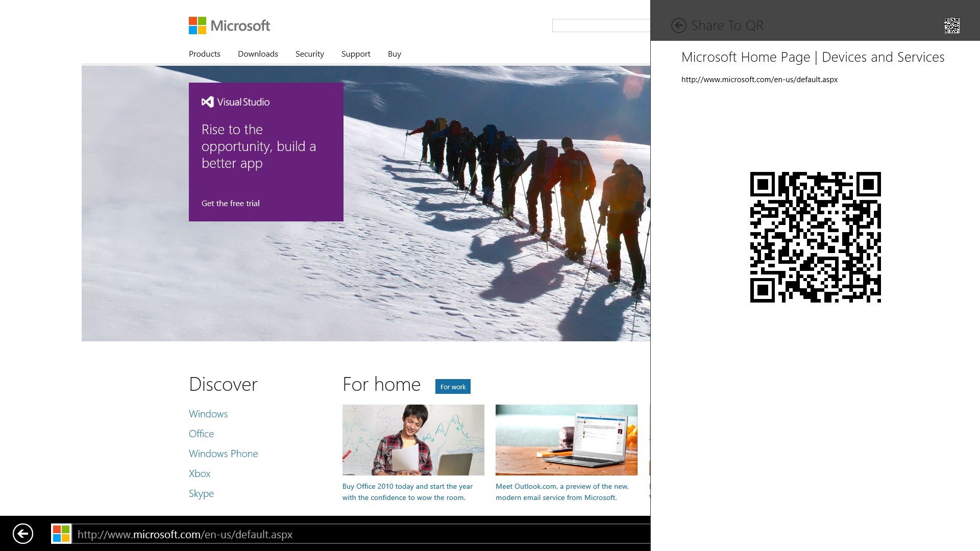Open the Support menu item

point(355,54)
